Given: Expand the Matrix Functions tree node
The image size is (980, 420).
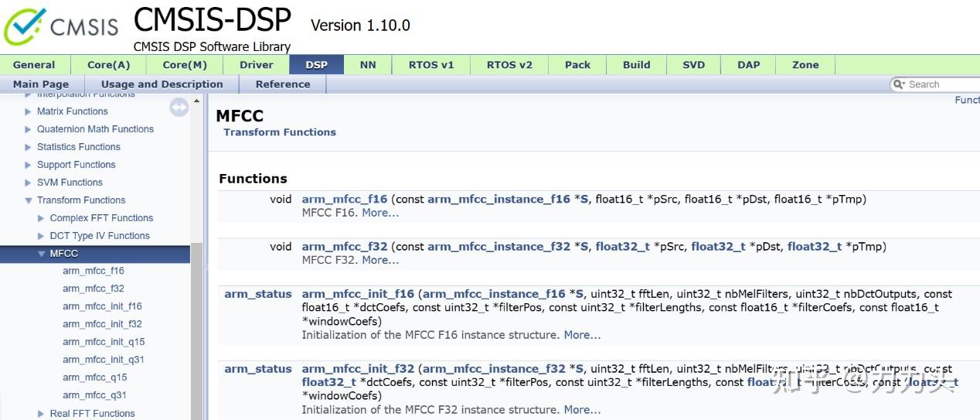Looking at the screenshot, I should 29,111.
